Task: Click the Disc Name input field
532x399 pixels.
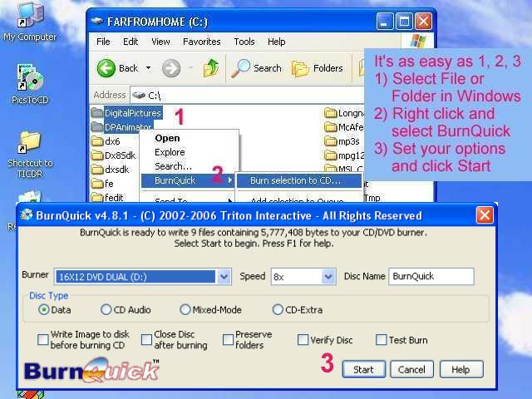Action: pos(431,276)
